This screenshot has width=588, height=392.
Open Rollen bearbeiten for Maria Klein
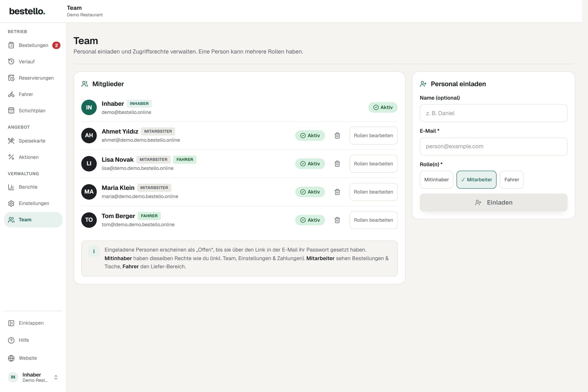click(373, 192)
